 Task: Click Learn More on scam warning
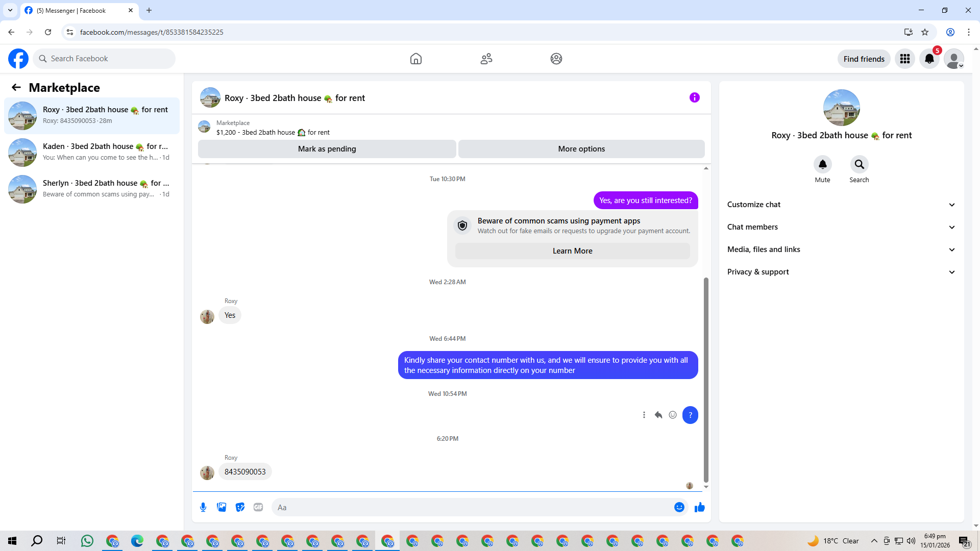572,251
